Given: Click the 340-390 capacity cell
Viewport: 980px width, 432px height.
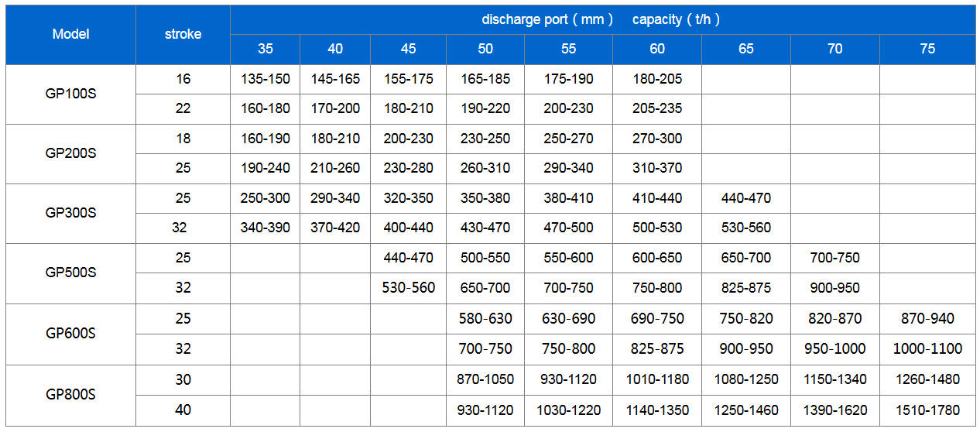Looking at the screenshot, I should [x=265, y=228].
